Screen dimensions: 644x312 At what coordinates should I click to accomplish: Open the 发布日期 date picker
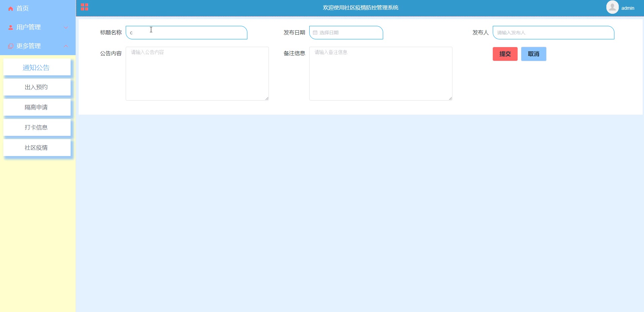coord(346,33)
